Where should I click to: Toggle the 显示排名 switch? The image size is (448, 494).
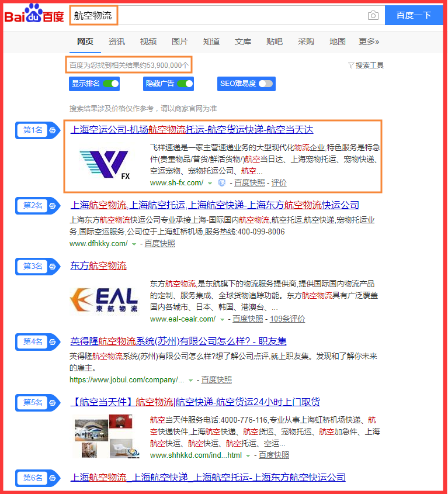click(x=111, y=84)
